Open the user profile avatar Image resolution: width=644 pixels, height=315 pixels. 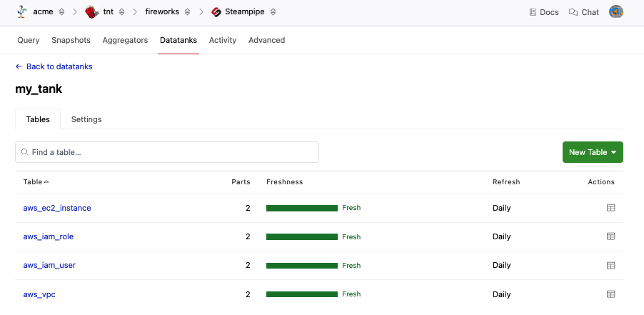[615, 11]
